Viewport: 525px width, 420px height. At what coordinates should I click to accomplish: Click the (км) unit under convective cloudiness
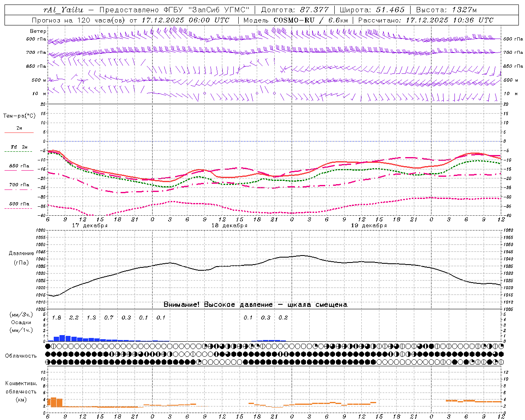pyautogui.click(x=21, y=399)
